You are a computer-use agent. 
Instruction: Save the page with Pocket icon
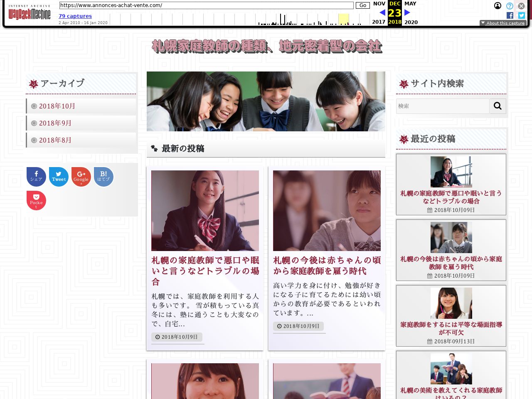coord(36,200)
